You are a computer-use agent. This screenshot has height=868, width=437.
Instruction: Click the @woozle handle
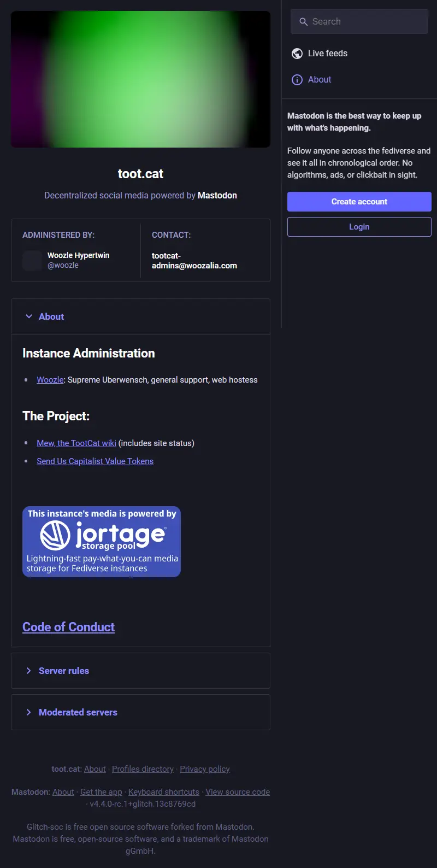point(63,265)
